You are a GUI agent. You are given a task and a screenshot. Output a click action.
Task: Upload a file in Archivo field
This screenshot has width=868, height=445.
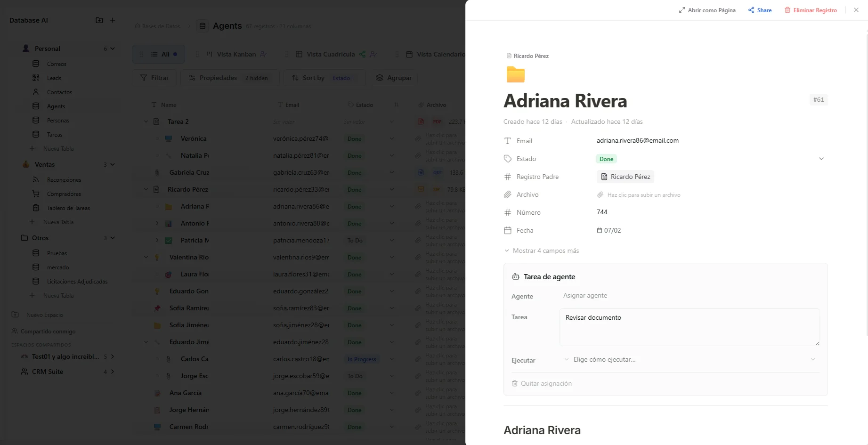[x=639, y=194]
